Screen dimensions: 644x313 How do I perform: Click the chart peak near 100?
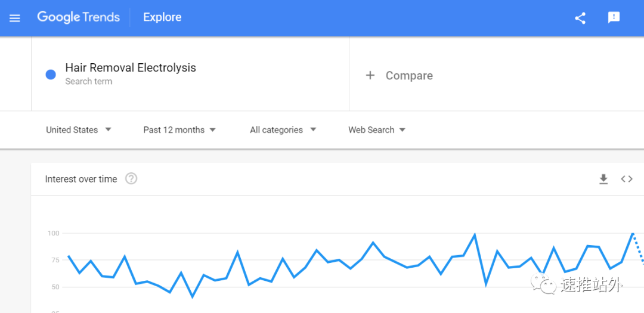pos(632,233)
